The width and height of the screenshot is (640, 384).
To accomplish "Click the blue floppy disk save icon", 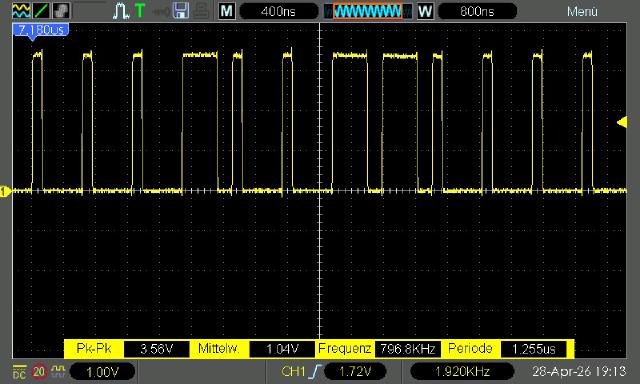I will click(x=181, y=11).
